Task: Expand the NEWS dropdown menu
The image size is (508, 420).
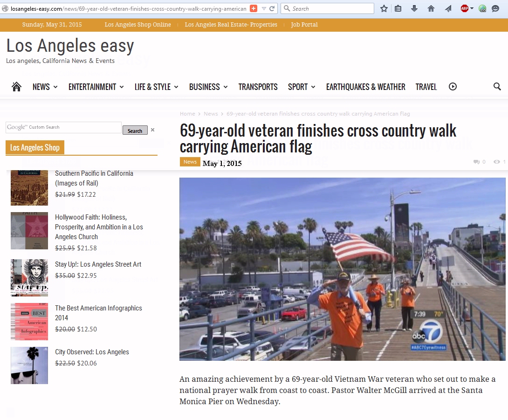Action: click(x=45, y=87)
